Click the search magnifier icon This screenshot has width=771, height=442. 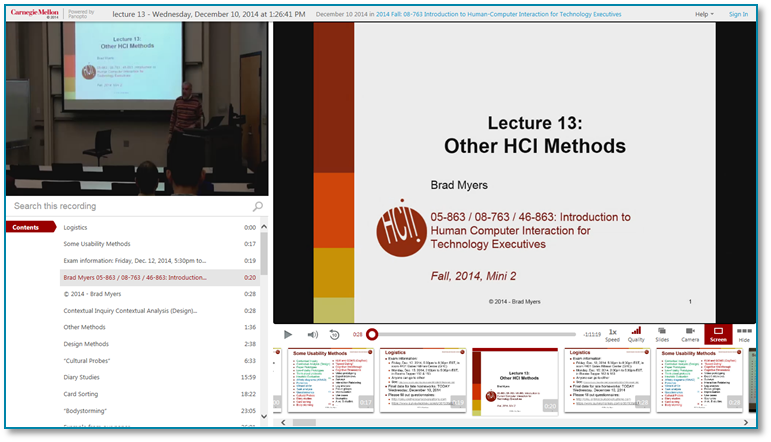tap(258, 206)
